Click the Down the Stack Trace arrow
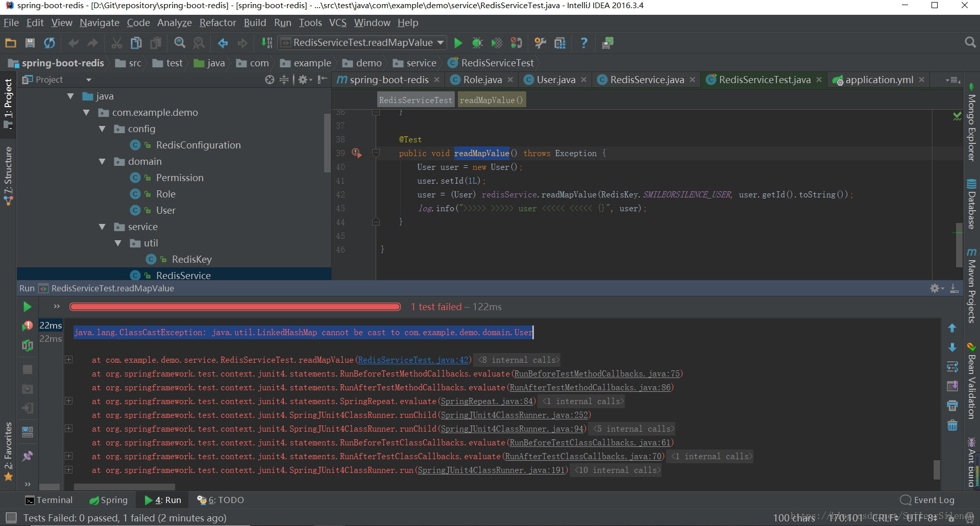Image resolution: width=980 pixels, height=526 pixels. [x=952, y=347]
